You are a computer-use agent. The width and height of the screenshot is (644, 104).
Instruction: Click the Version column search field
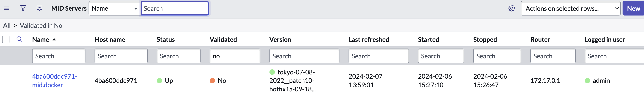pos(304,56)
